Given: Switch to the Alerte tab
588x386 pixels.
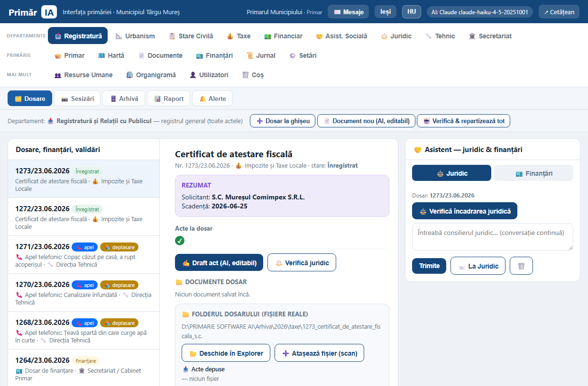Looking at the screenshot, I should click(212, 99).
